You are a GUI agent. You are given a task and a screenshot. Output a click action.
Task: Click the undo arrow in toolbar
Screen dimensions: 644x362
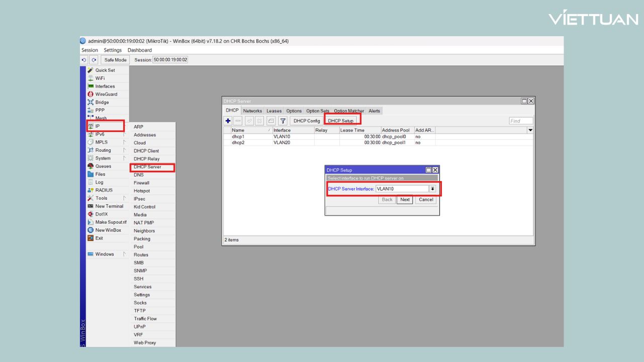click(85, 60)
